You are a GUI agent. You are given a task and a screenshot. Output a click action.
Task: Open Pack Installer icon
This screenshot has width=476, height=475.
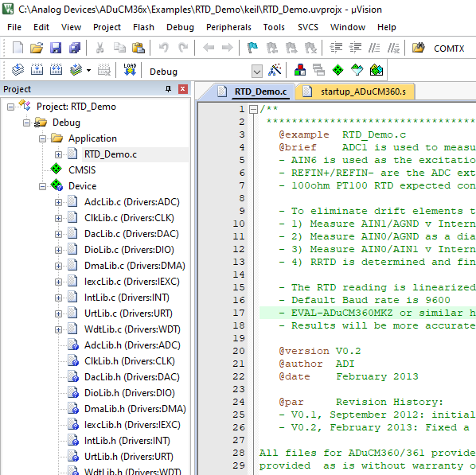coord(377,70)
